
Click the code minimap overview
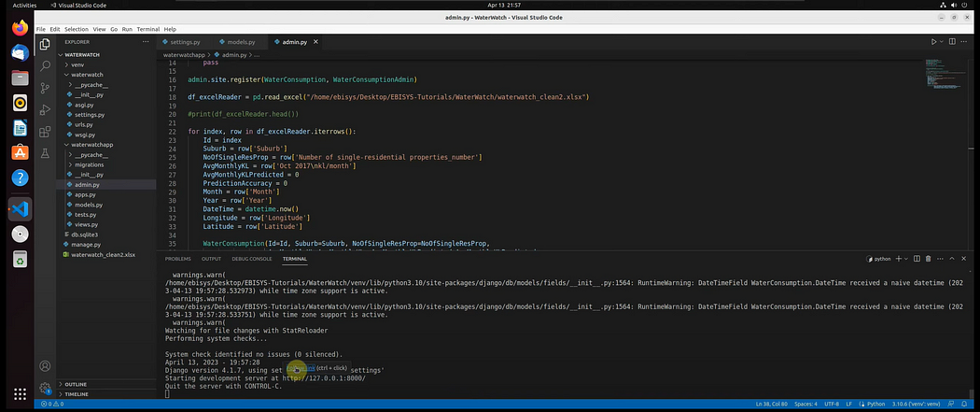944,74
